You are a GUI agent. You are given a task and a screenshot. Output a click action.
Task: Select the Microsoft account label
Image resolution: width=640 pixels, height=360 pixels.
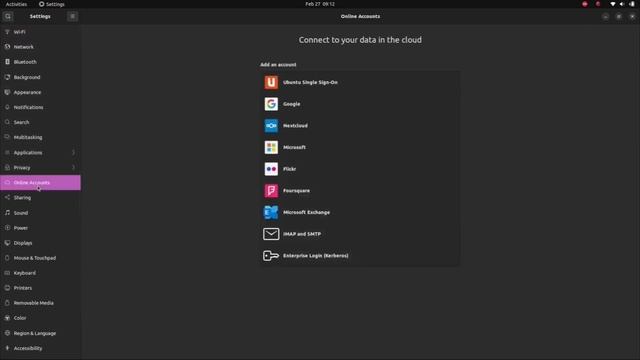[294, 147]
